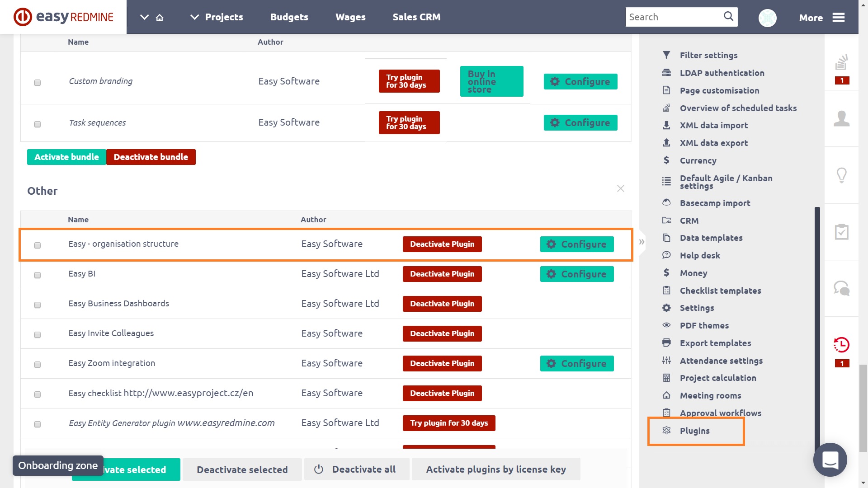Open the Sales CRM menu
This screenshot has width=868, height=488.
pos(416,17)
